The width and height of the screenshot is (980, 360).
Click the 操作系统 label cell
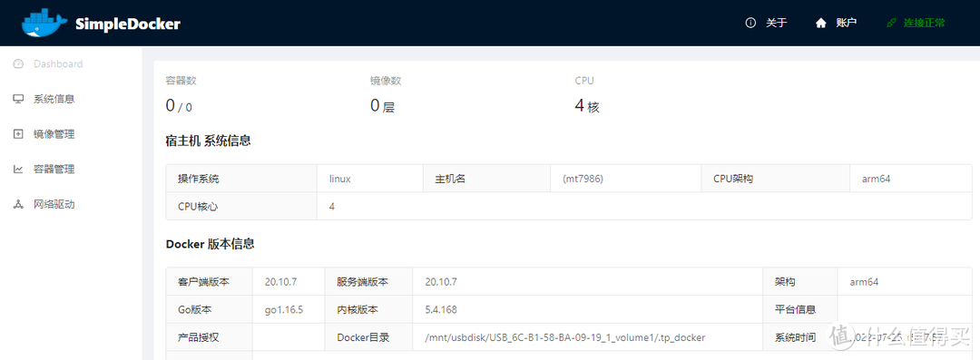(x=241, y=179)
